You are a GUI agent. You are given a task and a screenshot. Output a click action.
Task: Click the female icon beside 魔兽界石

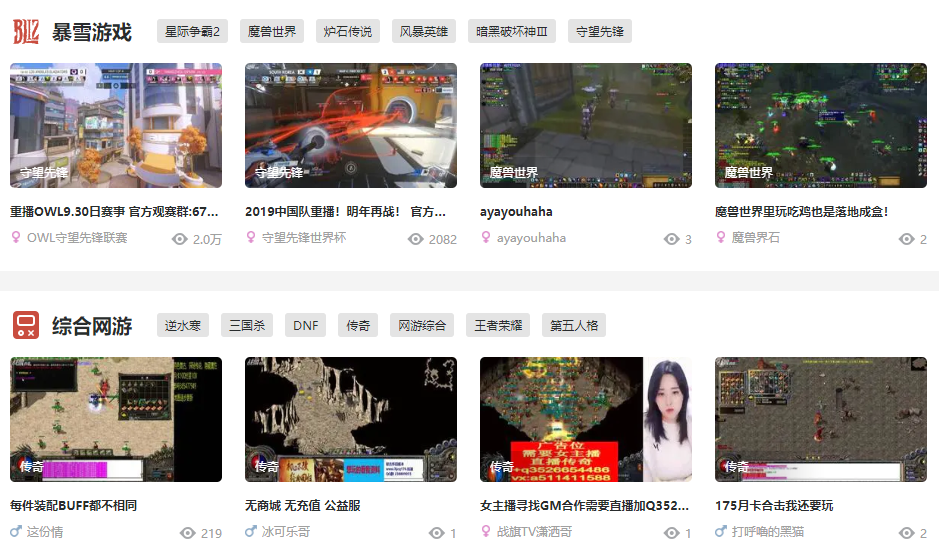click(x=721, y=237)
